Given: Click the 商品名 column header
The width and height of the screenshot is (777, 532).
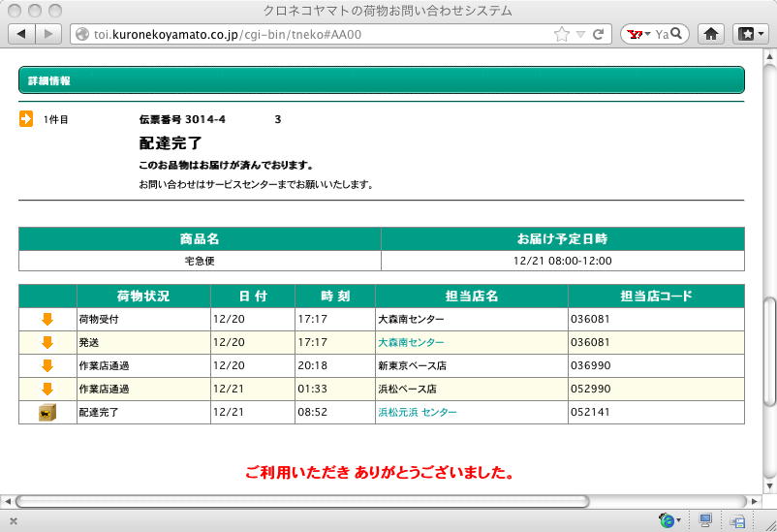Looking at the screenshot, I should (x=200, y=239).
